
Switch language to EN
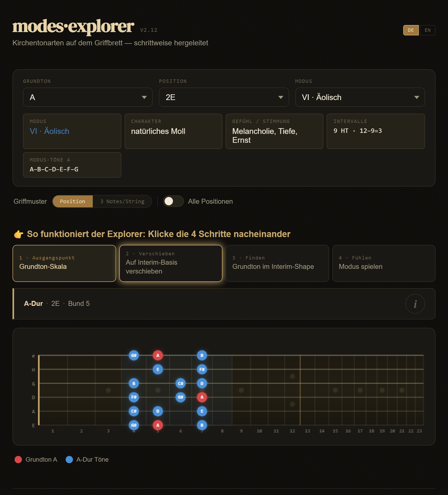427,30
